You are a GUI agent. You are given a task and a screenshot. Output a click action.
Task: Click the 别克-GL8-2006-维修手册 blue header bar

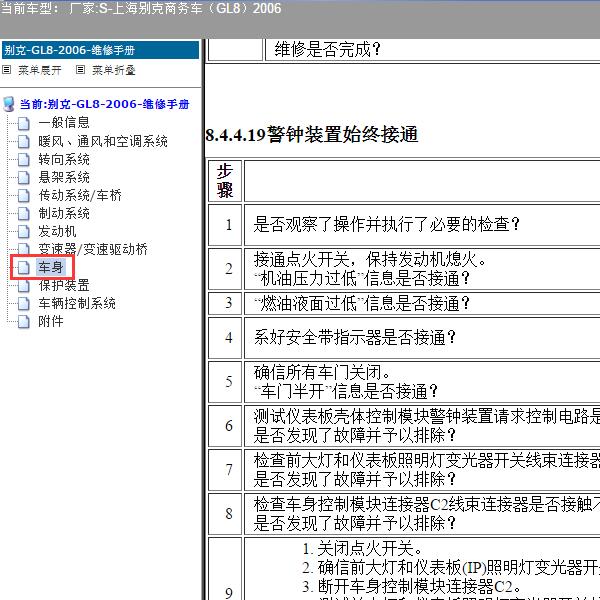(101, 50)
